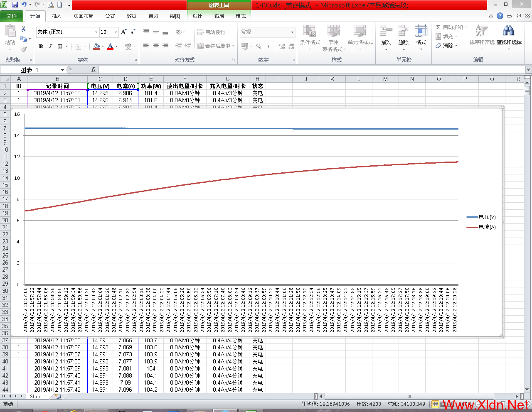Select the 电流(A) legend entry in chart
The width and height of the screenshot is (532, 412).
click(x=481, y=227)
